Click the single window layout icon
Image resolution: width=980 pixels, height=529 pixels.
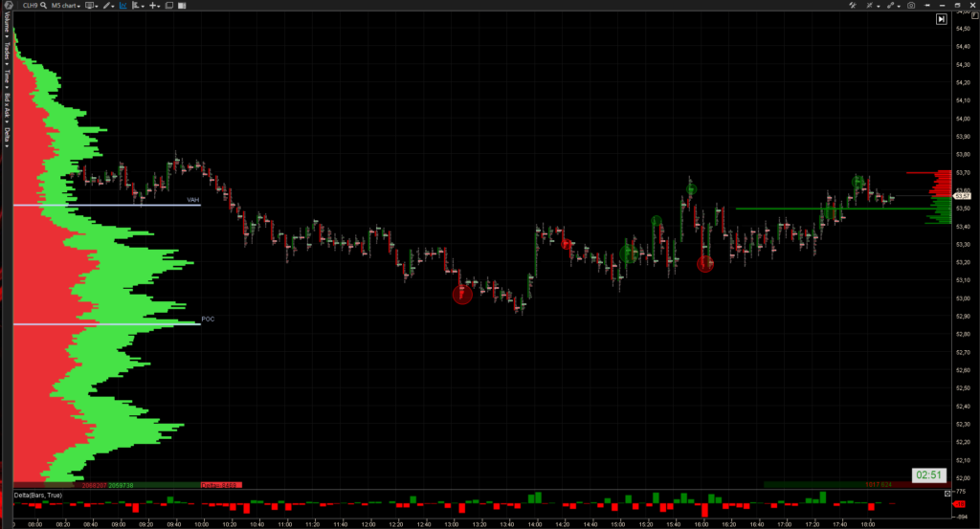click(168, 6)
